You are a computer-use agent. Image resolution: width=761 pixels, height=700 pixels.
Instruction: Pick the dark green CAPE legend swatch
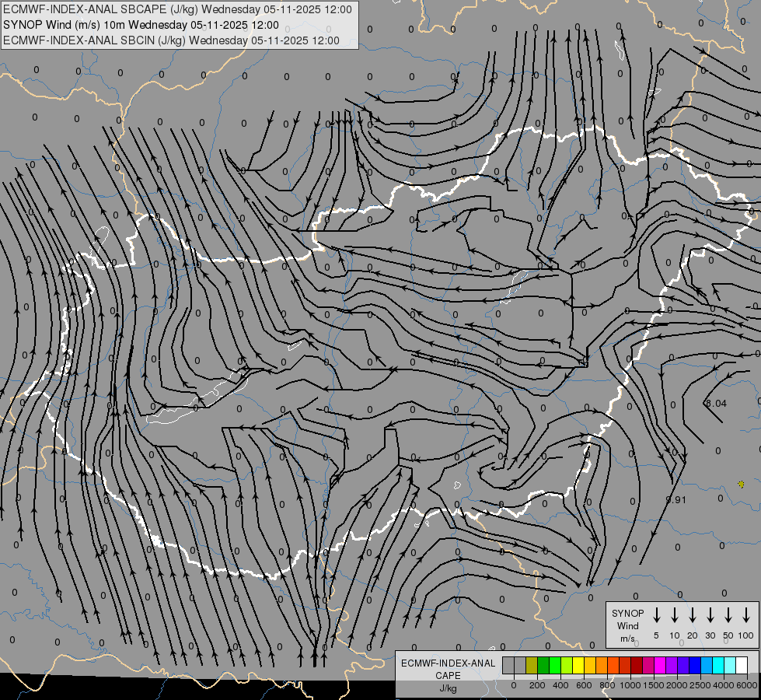pyautogui.click(x=543, y=665)
